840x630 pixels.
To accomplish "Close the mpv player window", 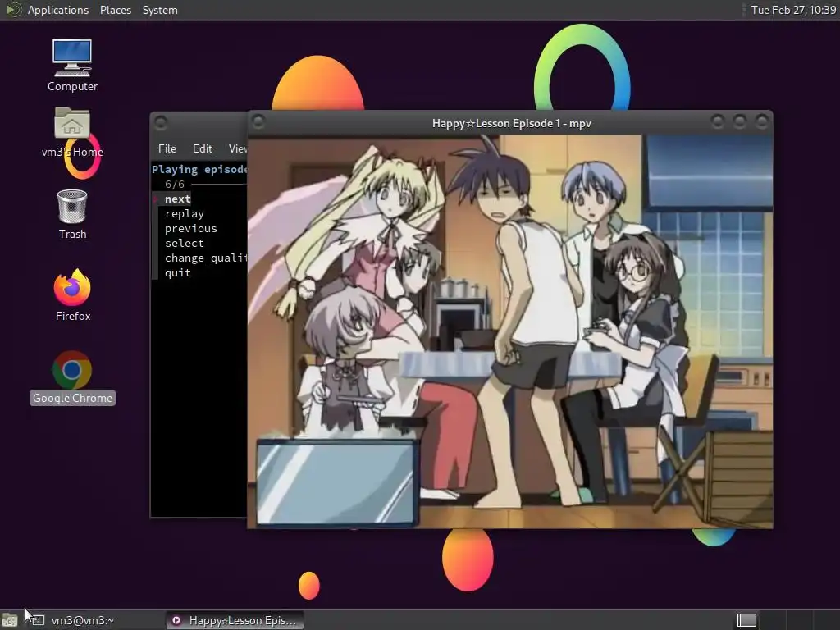I will click(x=762, y=122).
